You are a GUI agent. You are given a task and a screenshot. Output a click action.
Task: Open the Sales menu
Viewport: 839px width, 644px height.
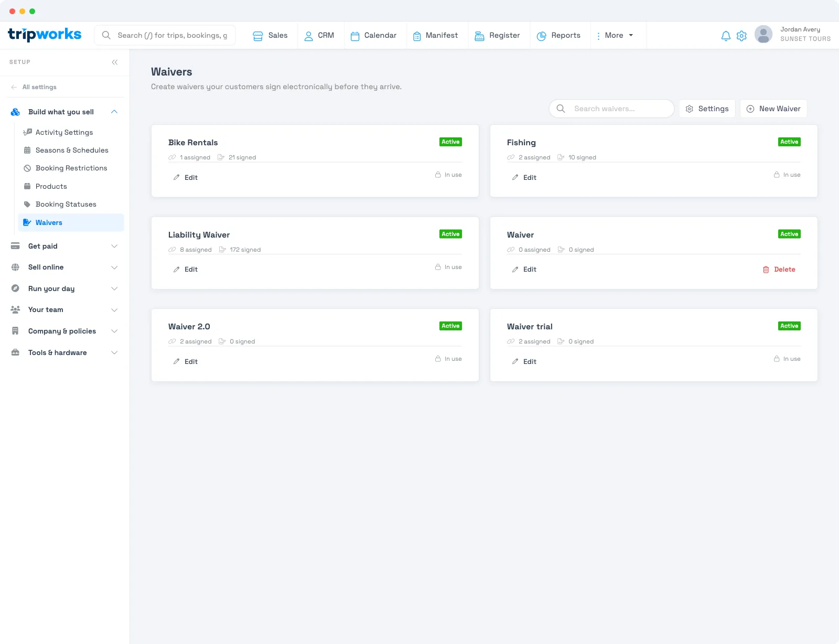coord(270,35)
